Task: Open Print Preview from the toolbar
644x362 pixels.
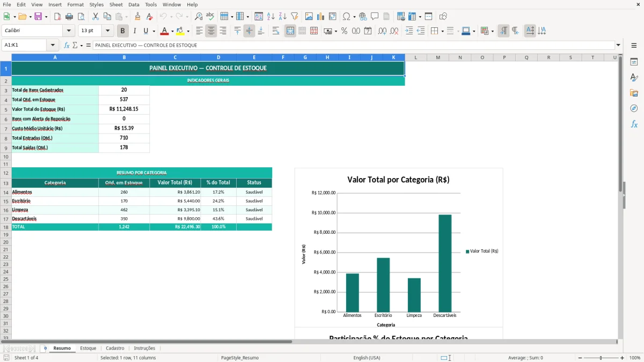Action: tap(81, 17)
